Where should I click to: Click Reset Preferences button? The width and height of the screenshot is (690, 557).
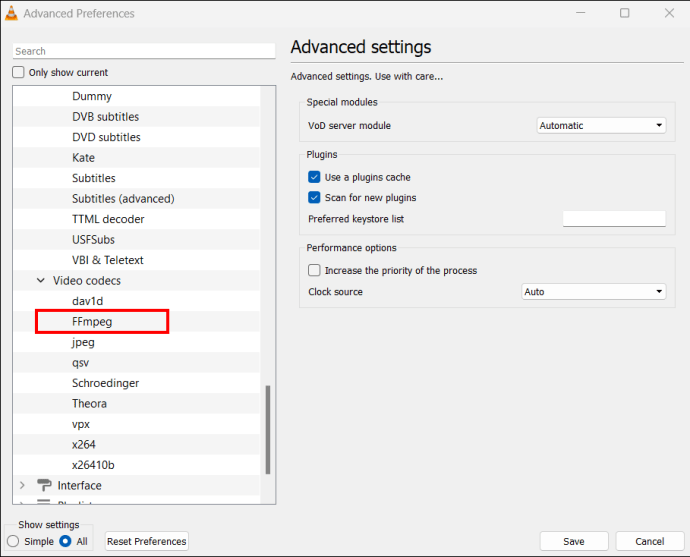click(147, 541)
